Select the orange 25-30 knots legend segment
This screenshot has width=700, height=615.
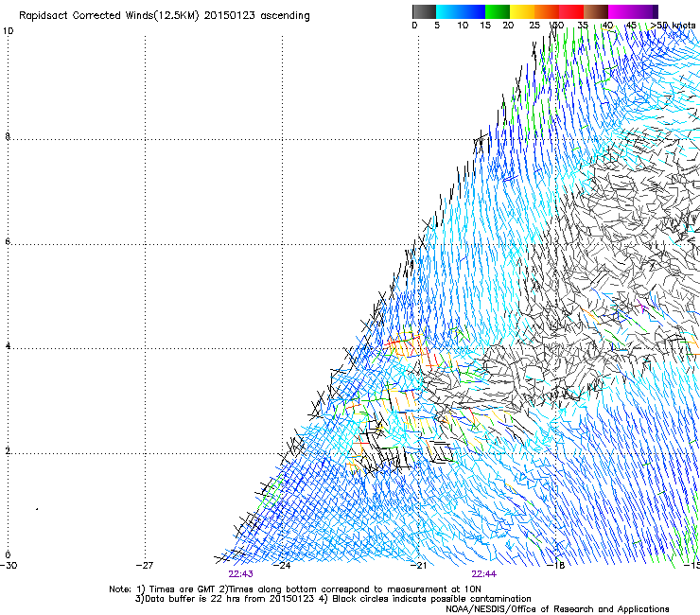point(547,11)
